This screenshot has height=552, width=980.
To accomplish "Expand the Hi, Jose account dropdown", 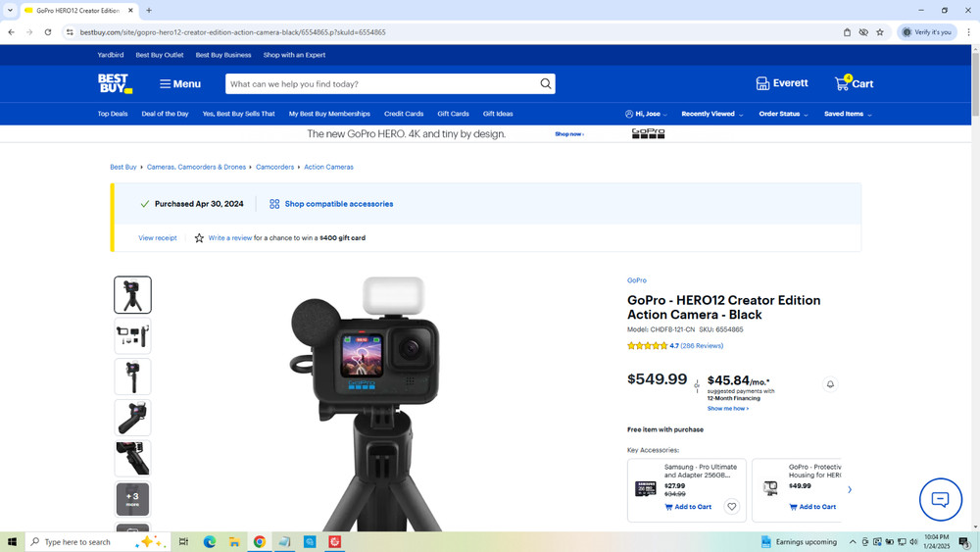I will tap(646, 114).
